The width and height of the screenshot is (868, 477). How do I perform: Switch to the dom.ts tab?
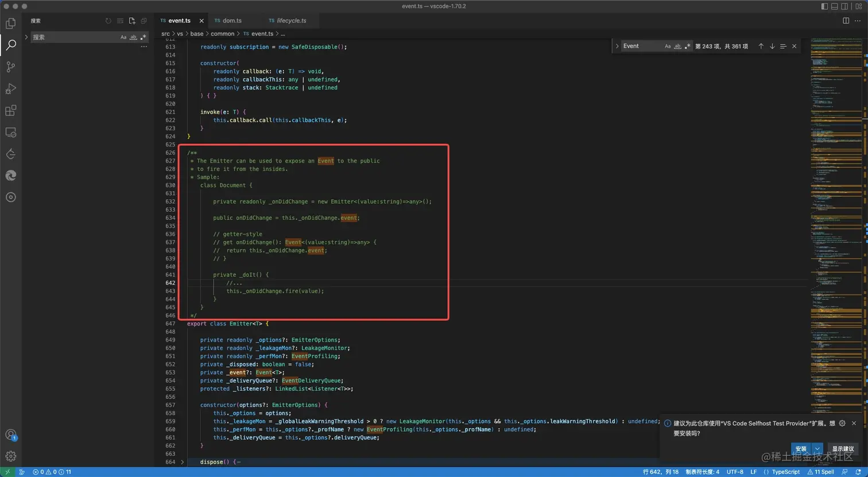point(233,20)
